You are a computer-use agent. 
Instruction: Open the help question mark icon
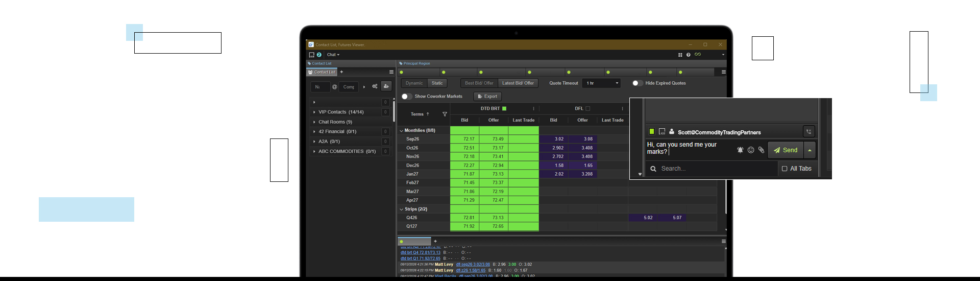pyautogui.click(x=688, y=55)
